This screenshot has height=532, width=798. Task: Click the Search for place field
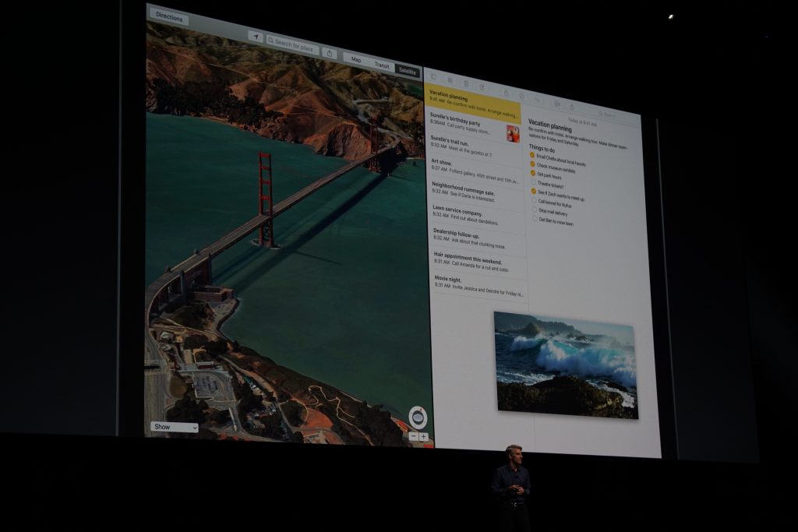point(292,46)
